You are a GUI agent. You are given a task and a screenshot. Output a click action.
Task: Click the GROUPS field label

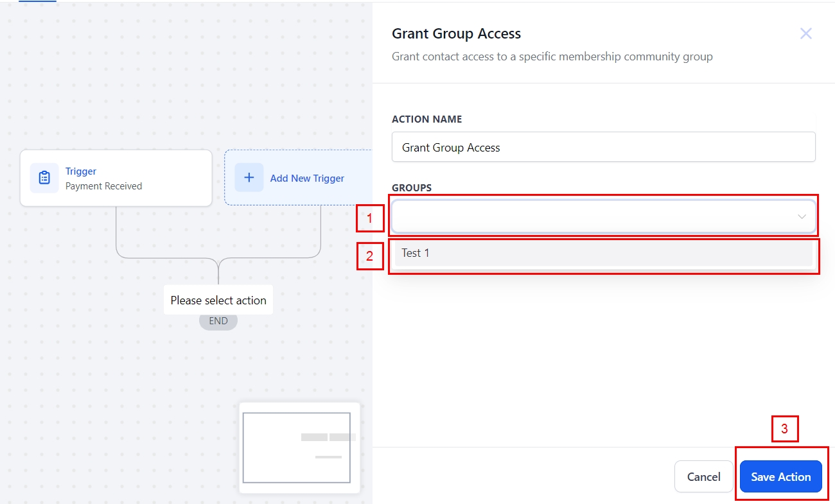tap(412, 188)
